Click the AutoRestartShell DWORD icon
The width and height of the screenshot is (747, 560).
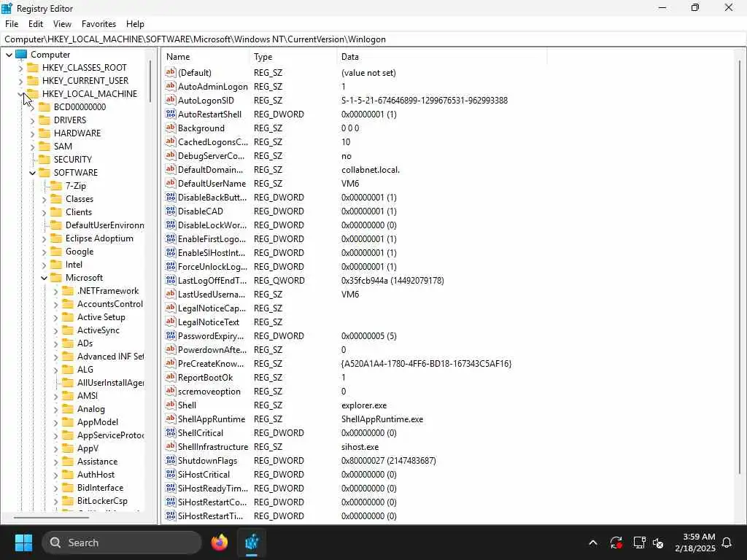[x=171, y=114]
